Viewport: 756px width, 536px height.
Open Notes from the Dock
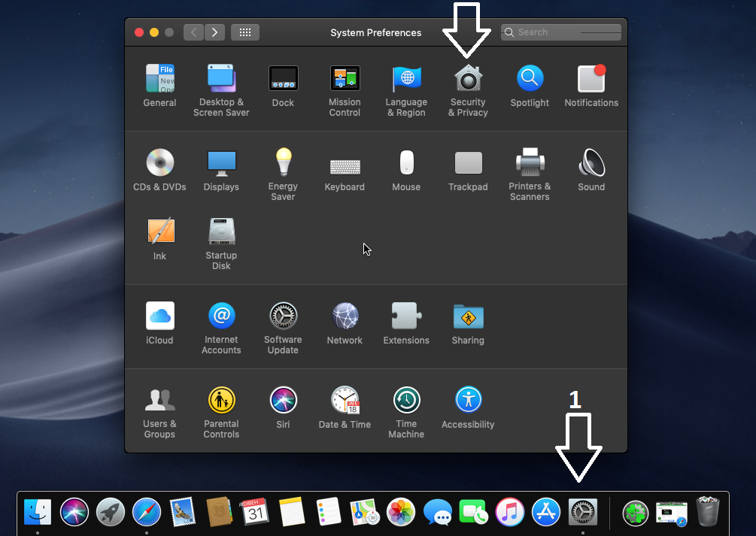292,511
